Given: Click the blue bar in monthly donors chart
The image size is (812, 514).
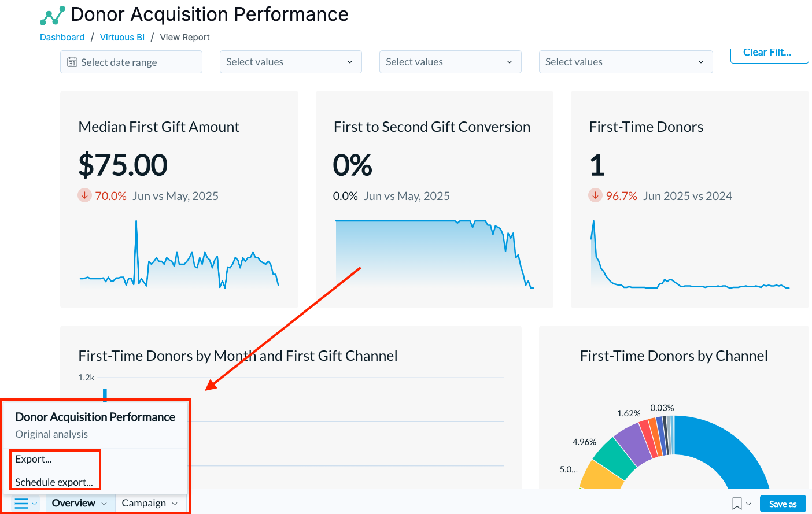Looking at the screenshot, I should click(x=105, y=395).
